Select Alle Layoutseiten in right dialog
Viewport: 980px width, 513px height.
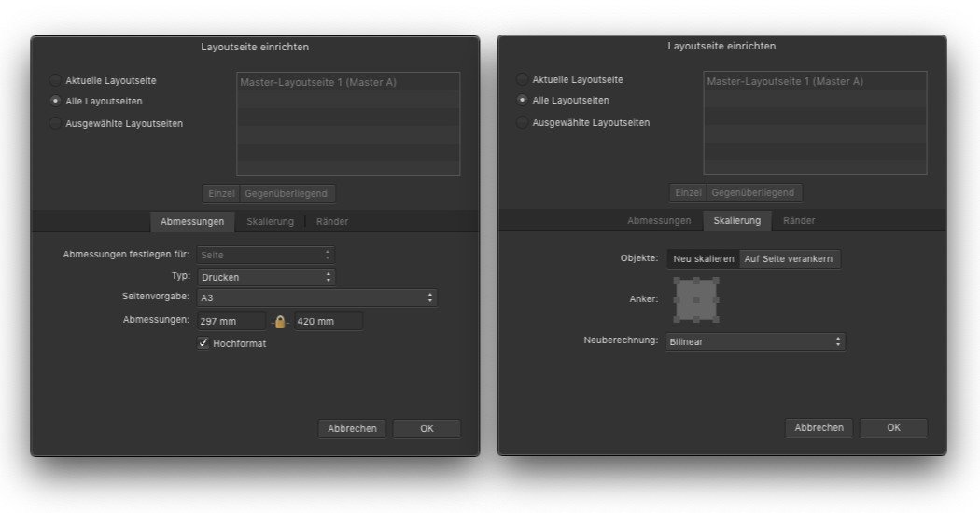[x=522, y=100]
